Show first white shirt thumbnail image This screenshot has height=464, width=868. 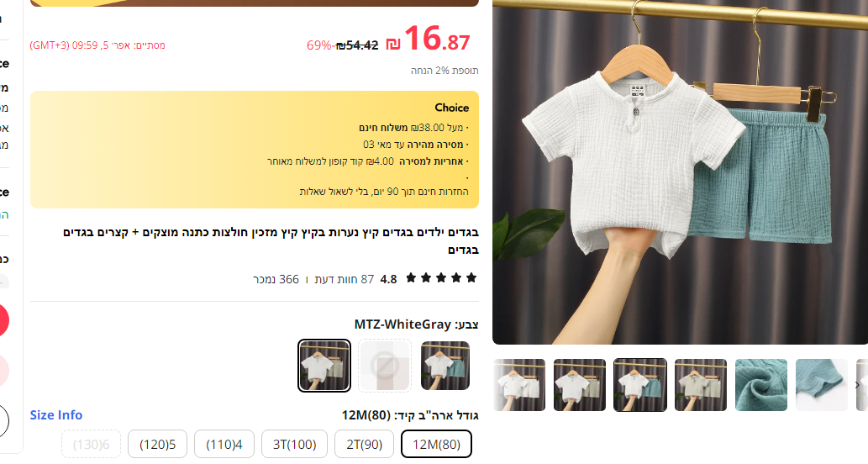[519, 385]
